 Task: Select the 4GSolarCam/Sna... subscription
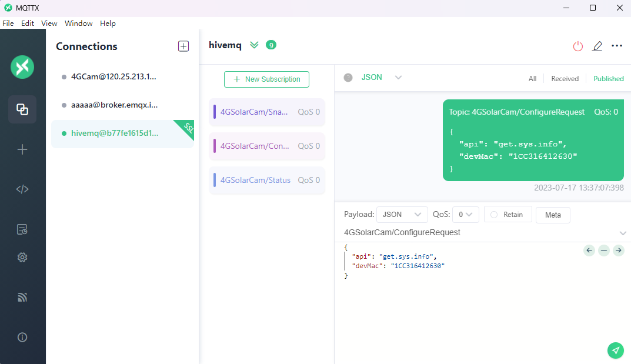(267, 112)
